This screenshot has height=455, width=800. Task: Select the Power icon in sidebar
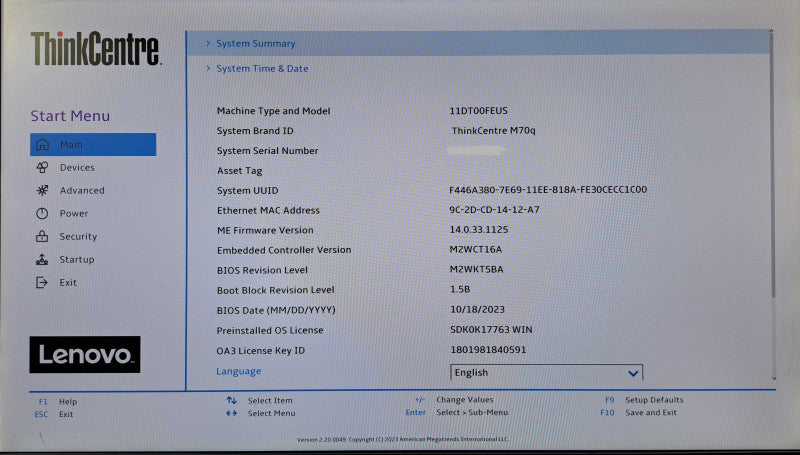(42, 213)
